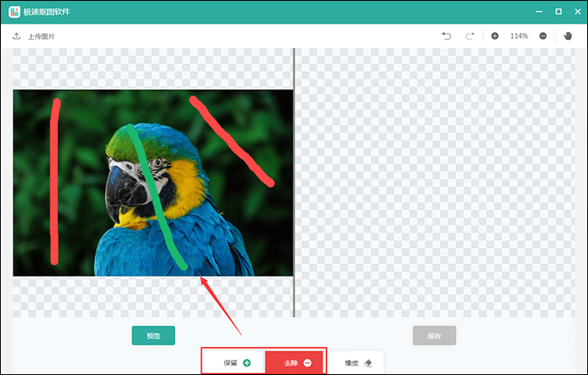
Task: Minimize the 极速抠图软件 window
Action: click(x=539, y=12)
